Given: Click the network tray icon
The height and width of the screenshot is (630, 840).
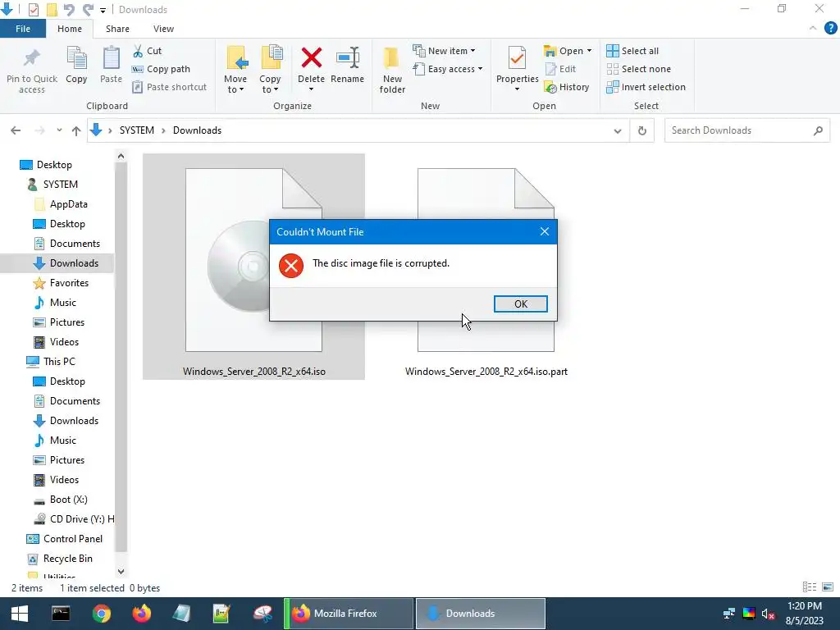Looking at the screenshot, I should (x=728, y=614).
